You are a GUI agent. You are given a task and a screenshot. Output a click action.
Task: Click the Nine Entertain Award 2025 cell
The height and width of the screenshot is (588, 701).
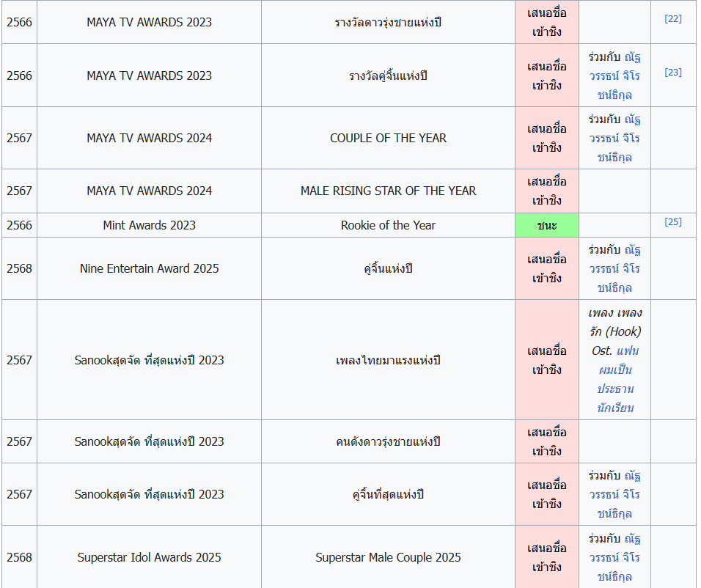[x=150, y=269]
